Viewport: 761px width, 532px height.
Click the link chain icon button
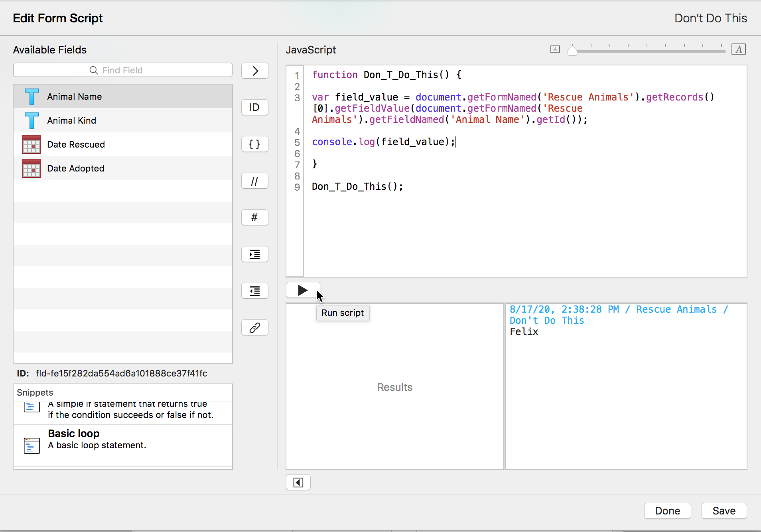[x=255, y=328]
